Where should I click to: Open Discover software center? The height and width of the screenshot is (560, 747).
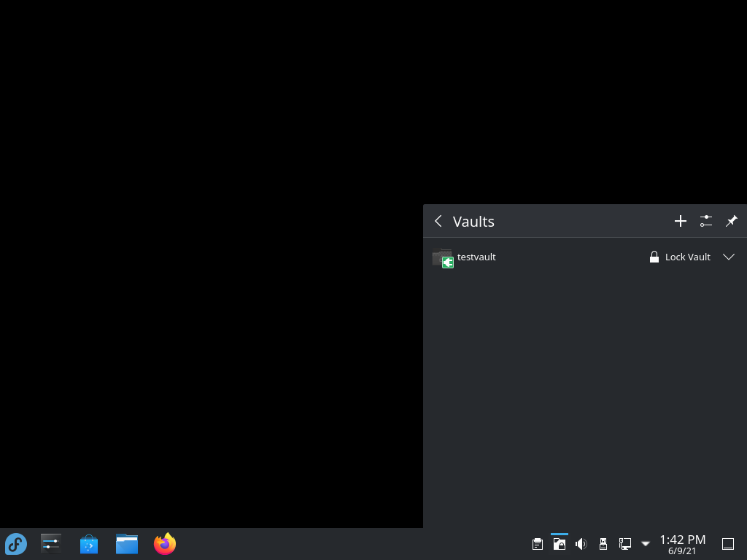(89, 544)
